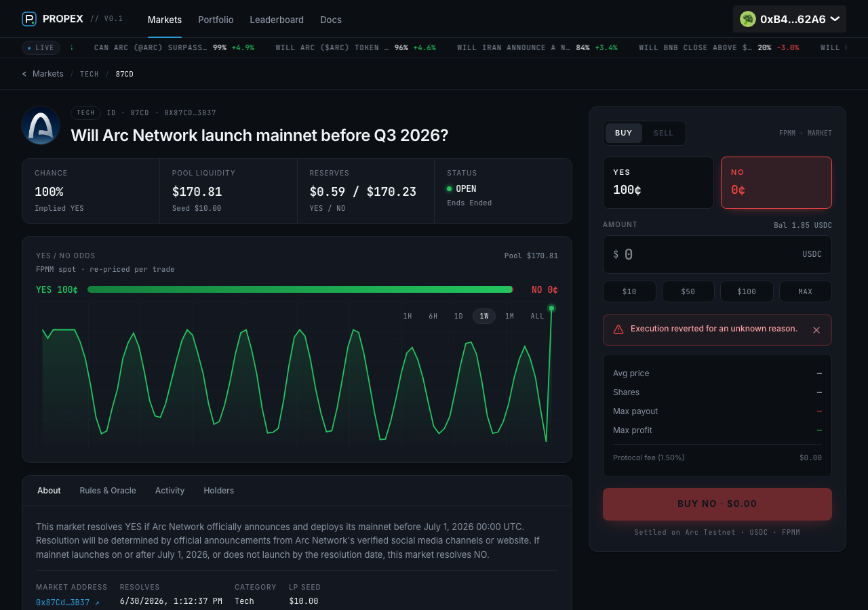
Task: Click the BUY NO · $0.00 button
Action: (x=717, y=504)
